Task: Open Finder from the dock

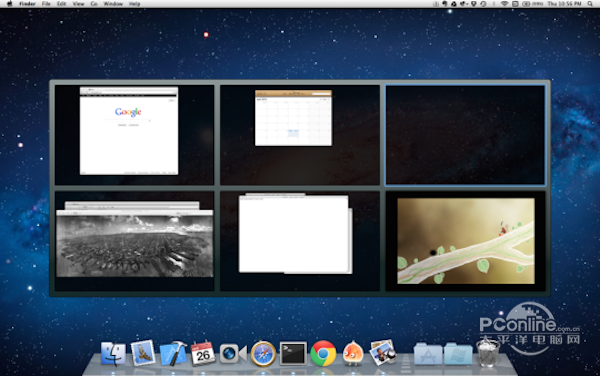Action: (113, 353)
